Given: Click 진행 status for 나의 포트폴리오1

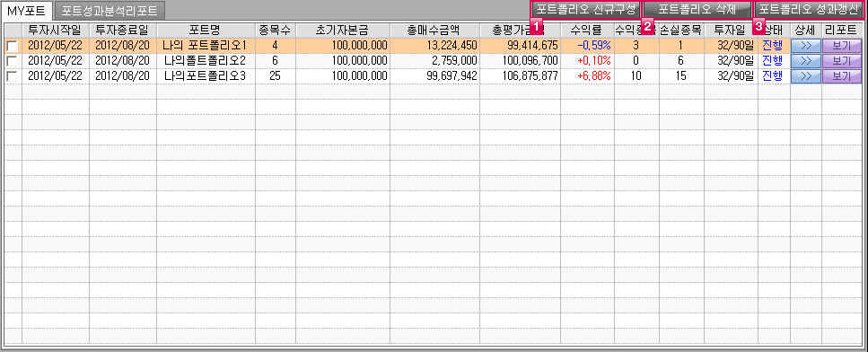Looking at the screenshot, I should (x=772, y=46).
